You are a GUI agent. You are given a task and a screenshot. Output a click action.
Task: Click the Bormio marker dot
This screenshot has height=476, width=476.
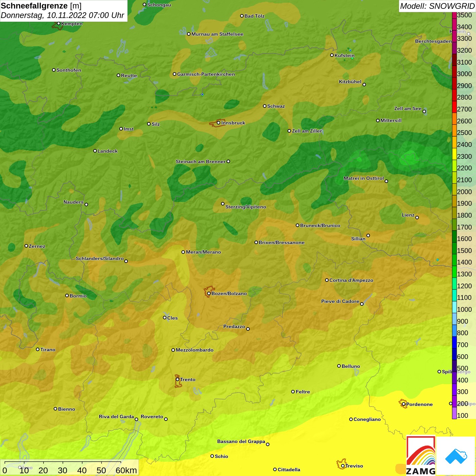pyautogui.click(x=67, y=295)
